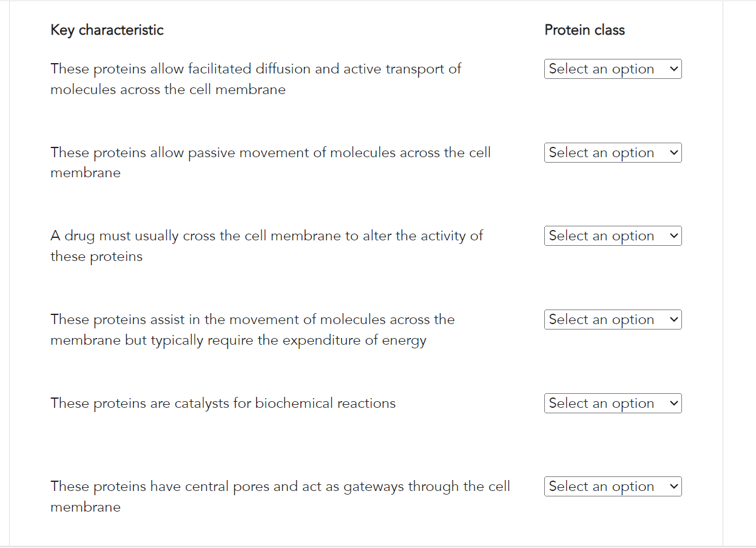756x548 pixels.
Task: Click the chevron on the drug-crossing-membrane dropdown
Action: [673, 235]
